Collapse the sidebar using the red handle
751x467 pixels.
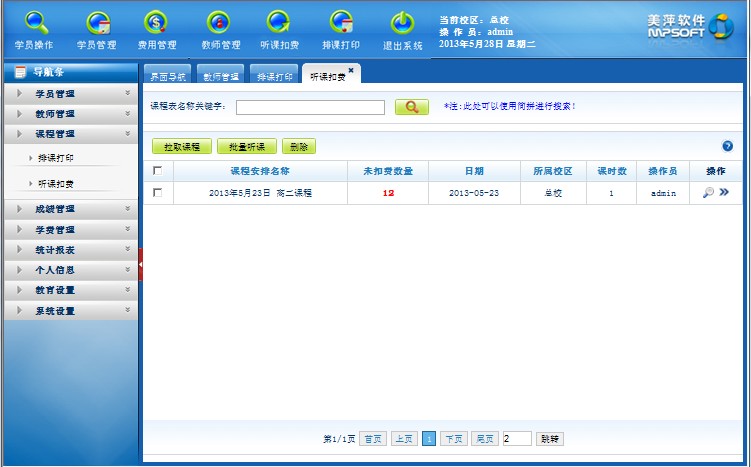point(140,264)
